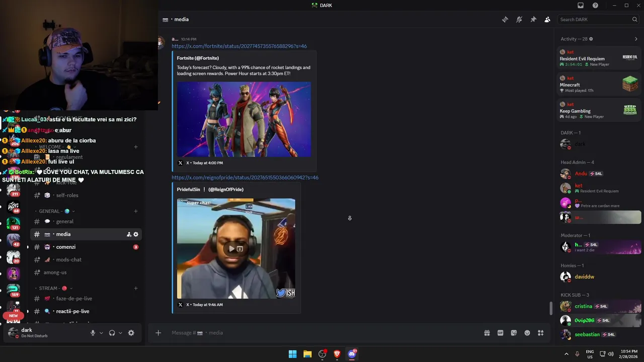644x362 pixels.
Task: Open the gift Nitro icon
Action: pos(487,333)
